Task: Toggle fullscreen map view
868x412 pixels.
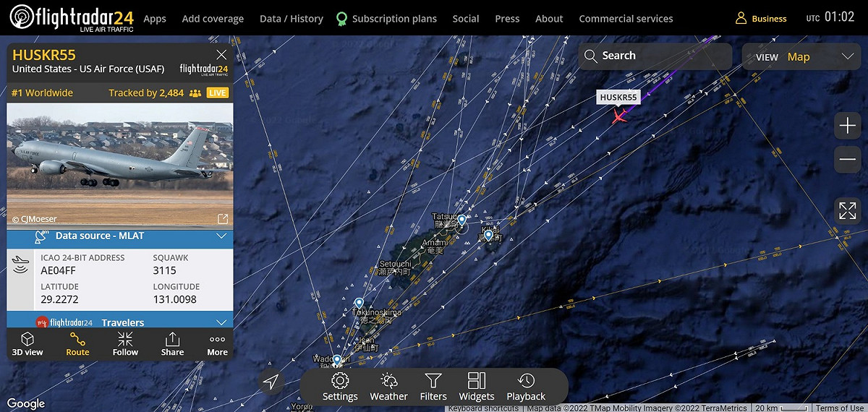Action: click(847, 211)
